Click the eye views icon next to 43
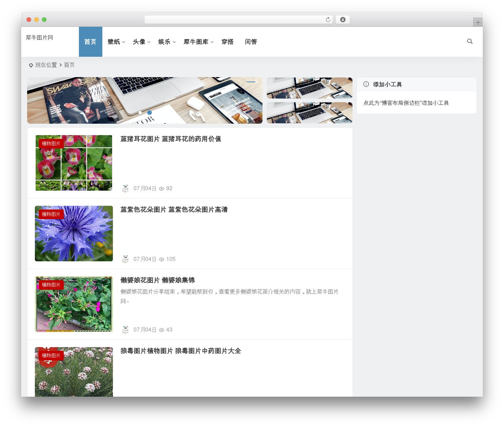 tap(161, 330)
